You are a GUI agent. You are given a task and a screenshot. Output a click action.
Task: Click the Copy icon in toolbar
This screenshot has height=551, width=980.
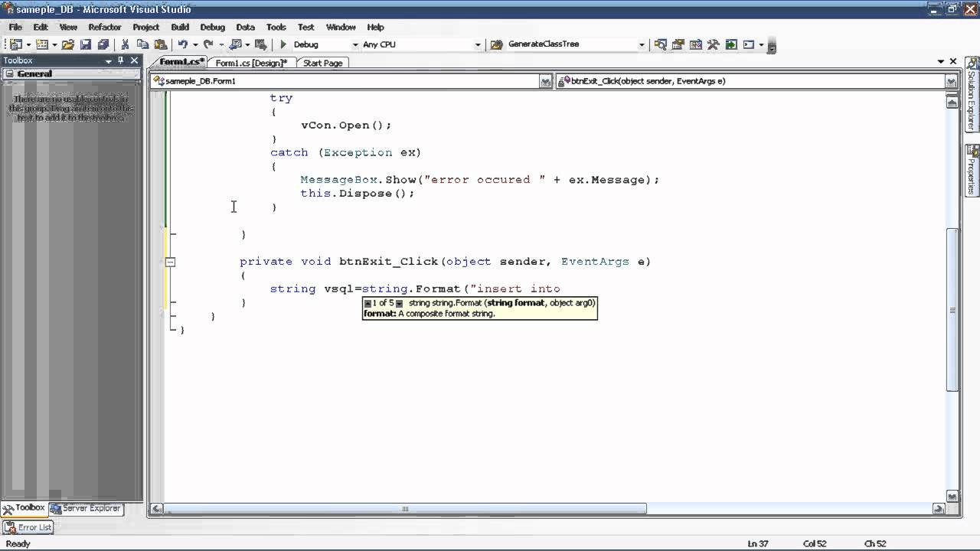click(x=143, y=44)
